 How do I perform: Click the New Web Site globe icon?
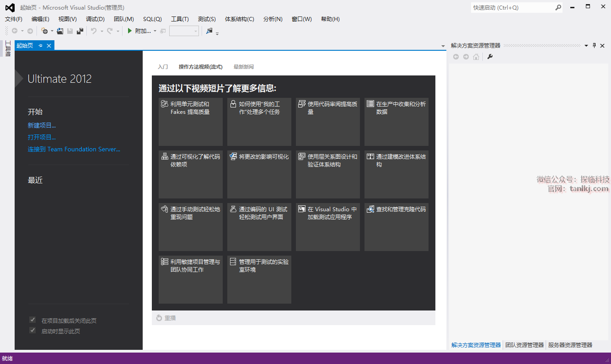tap(44, 31)
